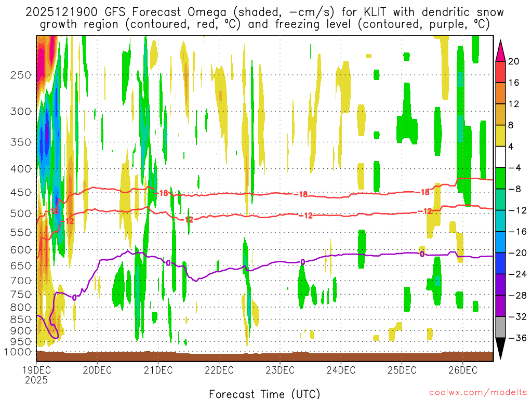Screen dimensions: 532x399
Task: Click the 900 pressure level label
Action: [x=21, y=331]
